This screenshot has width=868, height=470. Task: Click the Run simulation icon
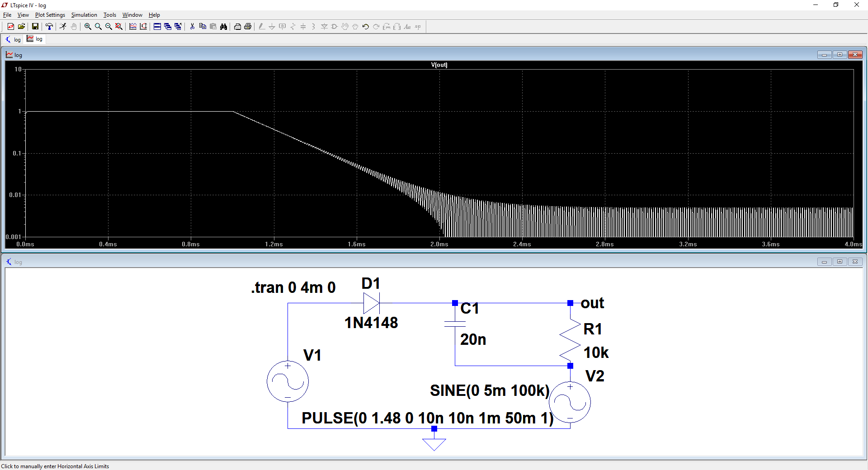(63, 27)
